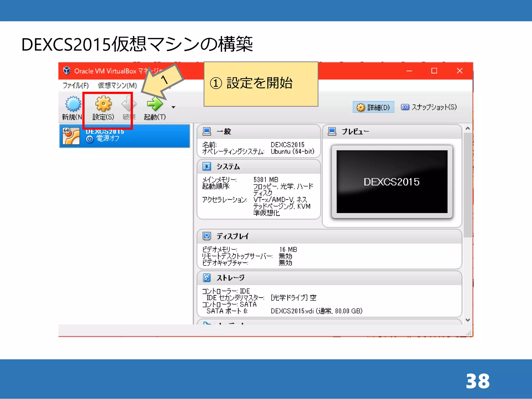This screenshot has height=399, width=532.
Task: Click the System section chip icon
Action: 207,166
